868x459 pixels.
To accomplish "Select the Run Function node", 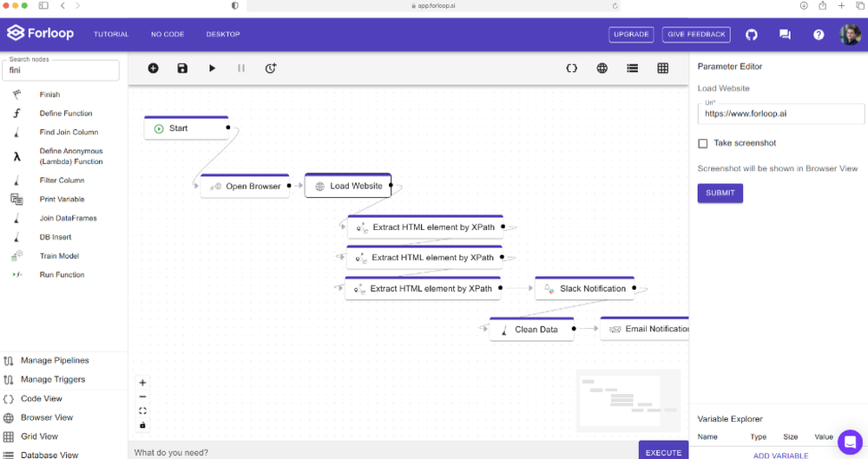I will (61, 275).
